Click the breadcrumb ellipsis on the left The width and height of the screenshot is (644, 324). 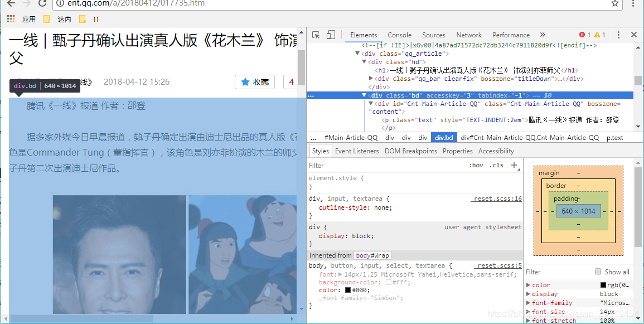click(x=314, y=138)
